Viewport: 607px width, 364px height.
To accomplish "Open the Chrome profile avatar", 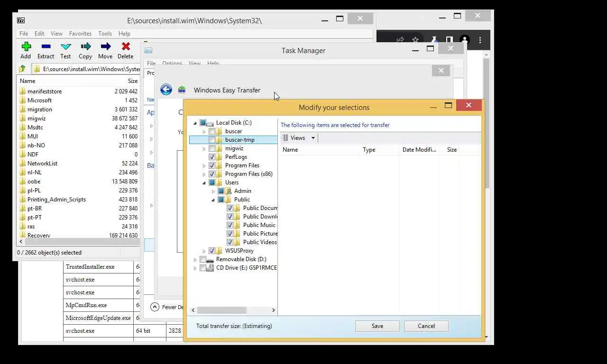I will pos(465,40).
